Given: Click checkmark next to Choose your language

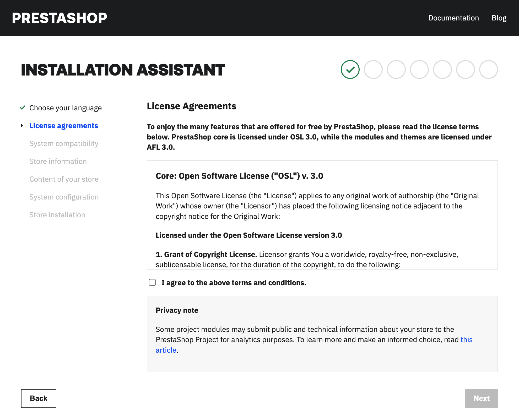Looking at the screenshot, I should click(23, 107).
